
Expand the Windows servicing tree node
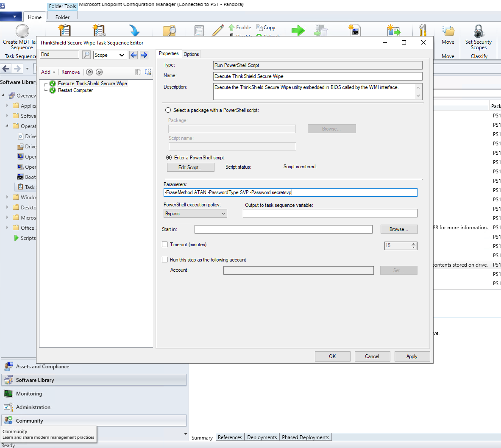(x=7, y=197)
